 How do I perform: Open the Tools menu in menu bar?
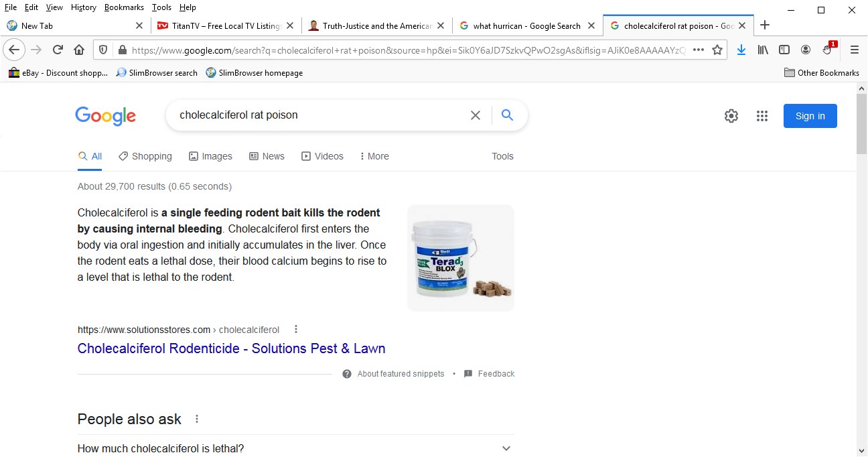[161, 7]
